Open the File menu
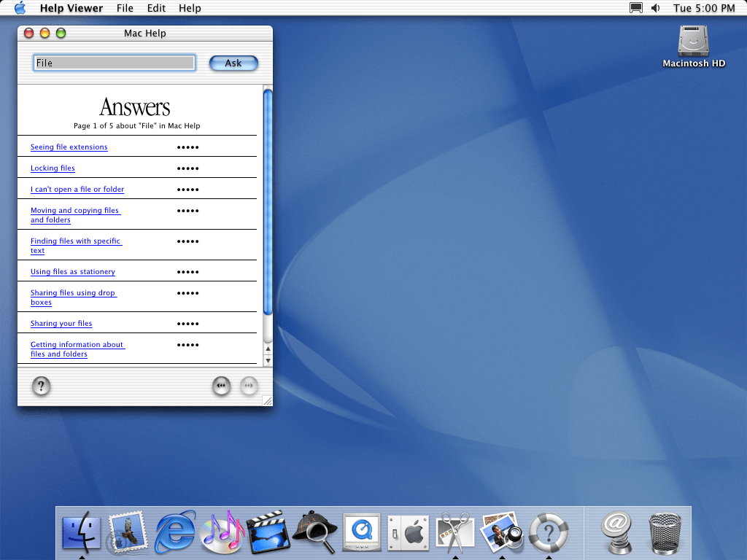The width and height of the screenshot is (747, 560). point(125,8)
